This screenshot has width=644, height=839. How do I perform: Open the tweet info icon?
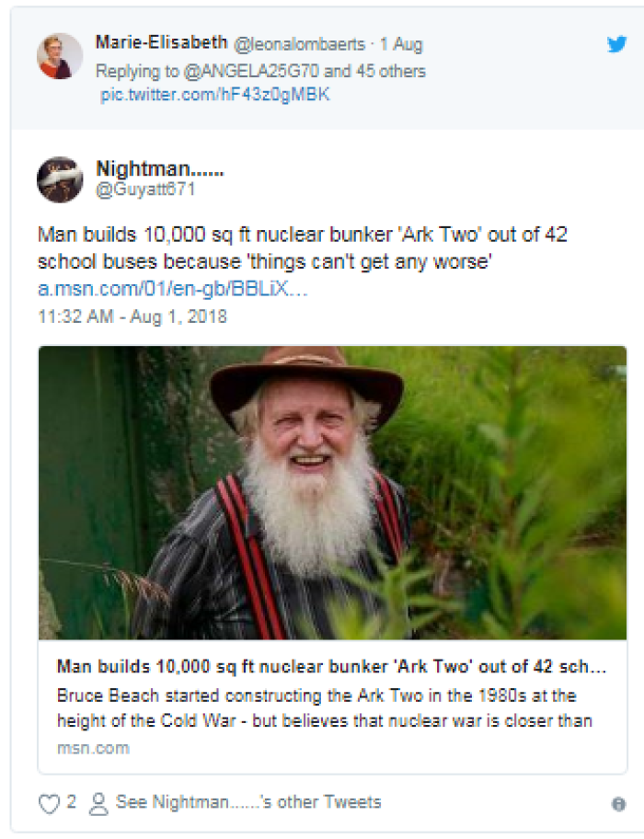pos(618,804)
